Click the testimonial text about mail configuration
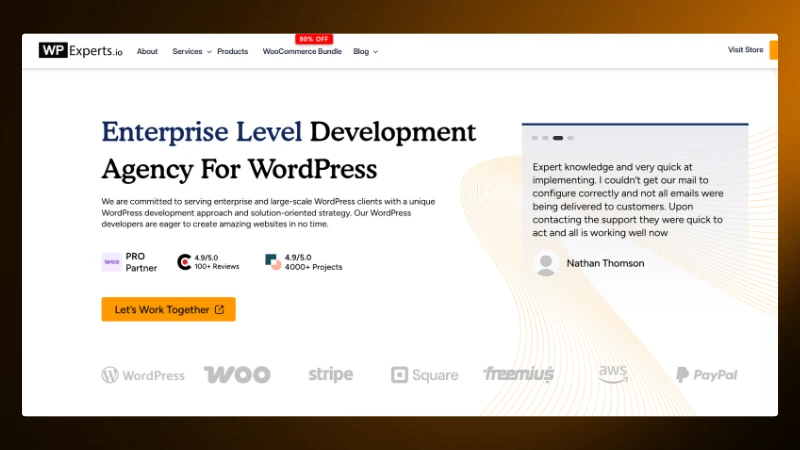This screenshot has height=450, width=800. coord(628,199)
